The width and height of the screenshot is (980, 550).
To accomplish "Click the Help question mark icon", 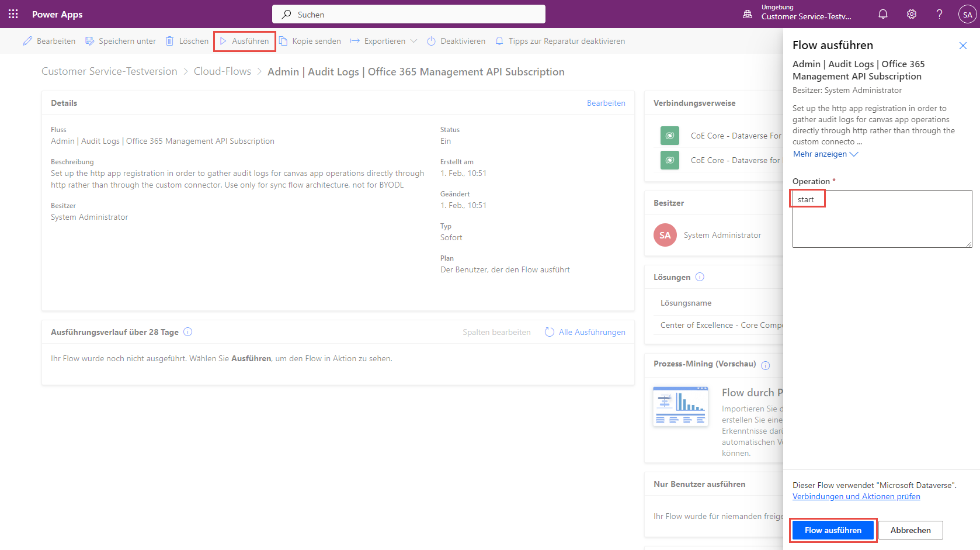I will (x=939, y=13).
